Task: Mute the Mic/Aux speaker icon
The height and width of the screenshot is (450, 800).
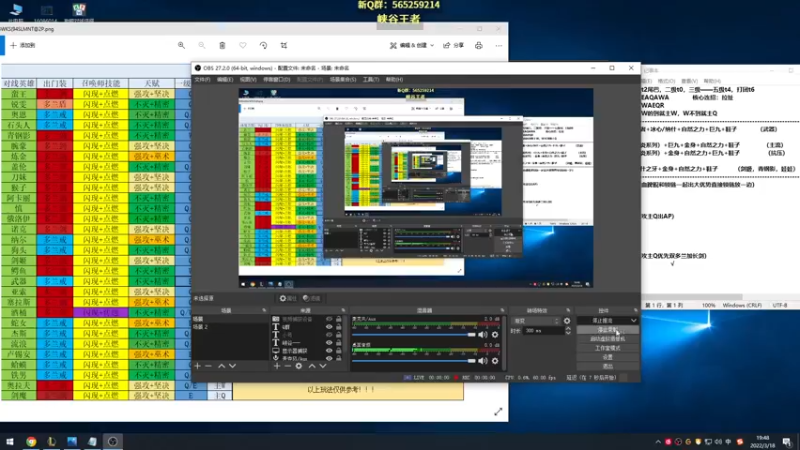Action: pos(483,335)
